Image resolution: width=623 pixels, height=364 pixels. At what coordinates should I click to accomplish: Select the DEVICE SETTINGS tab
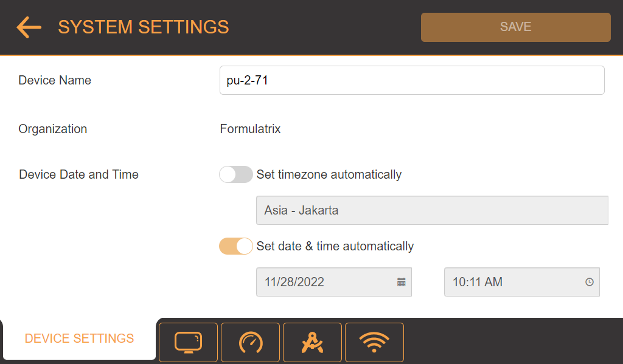pyautogui.click(x=79, y=338)
